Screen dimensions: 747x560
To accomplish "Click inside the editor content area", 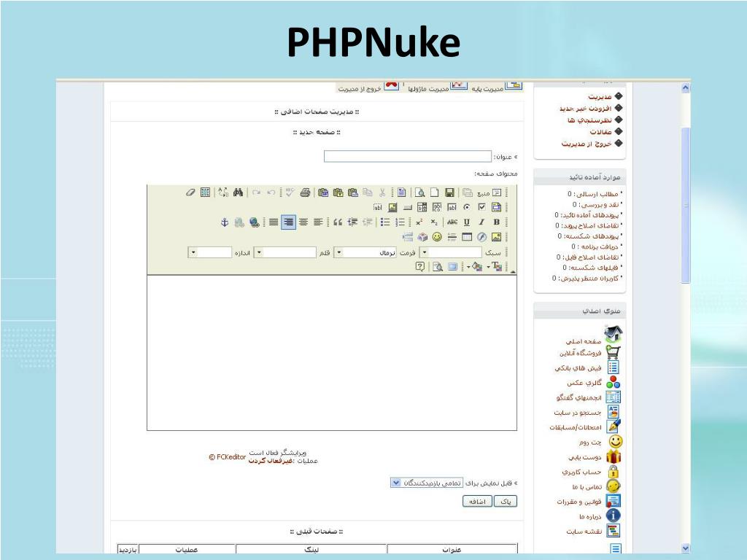I will [x=332, y=353].
